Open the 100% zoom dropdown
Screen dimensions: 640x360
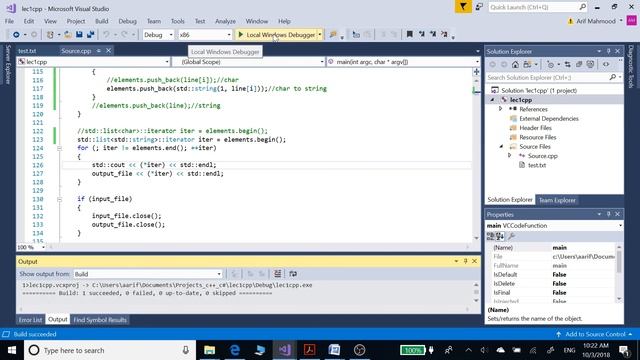point(43,247)
